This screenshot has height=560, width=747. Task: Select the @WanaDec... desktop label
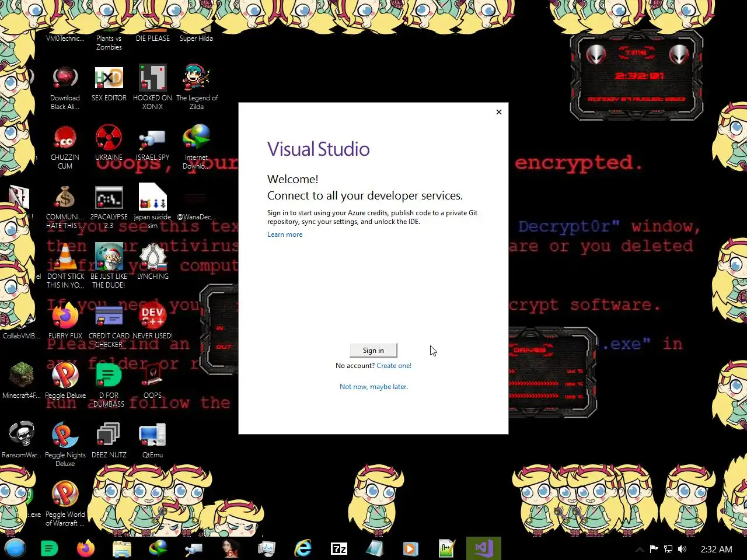197,217
